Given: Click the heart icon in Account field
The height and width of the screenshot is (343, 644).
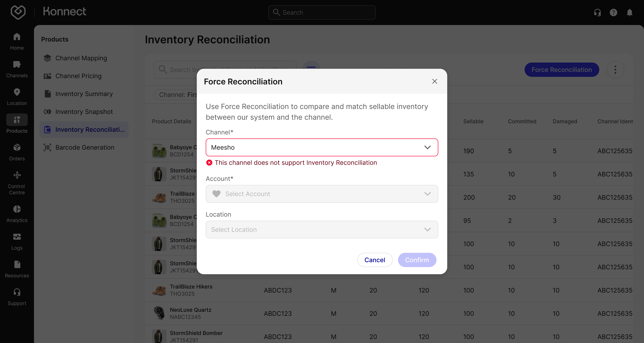Looking at the screenshot, I should click(x=216, y=194).
